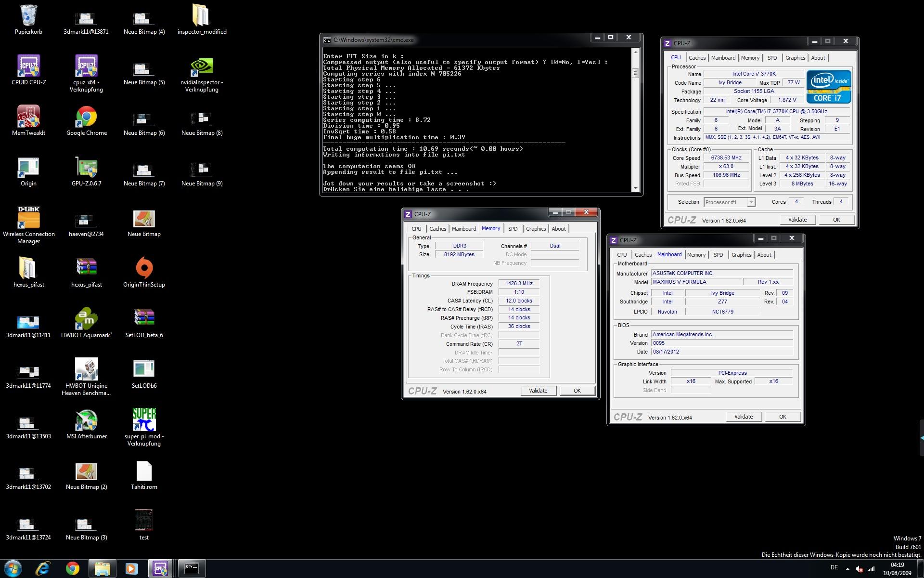Image resolution: width=924 pixels, height=578 pixels.
Task: Open SPD tab in Memory CPU-Z window
Action: click(x=513, y=229)
